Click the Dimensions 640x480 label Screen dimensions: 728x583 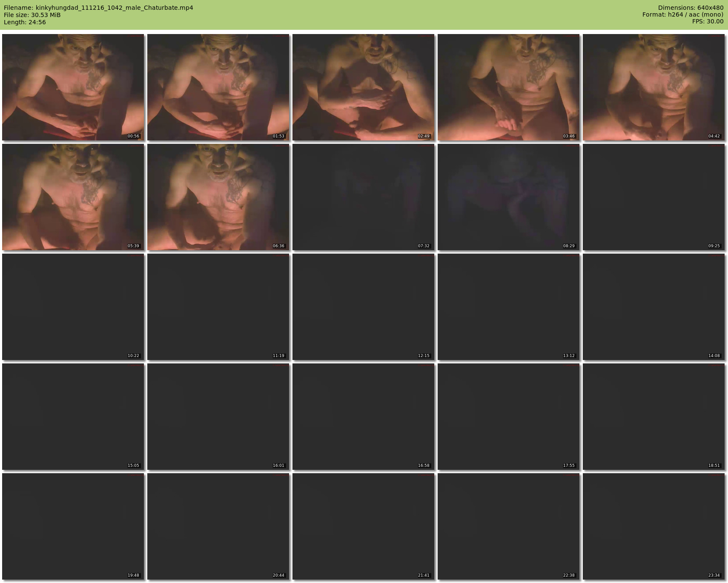(x=691, y=8)
